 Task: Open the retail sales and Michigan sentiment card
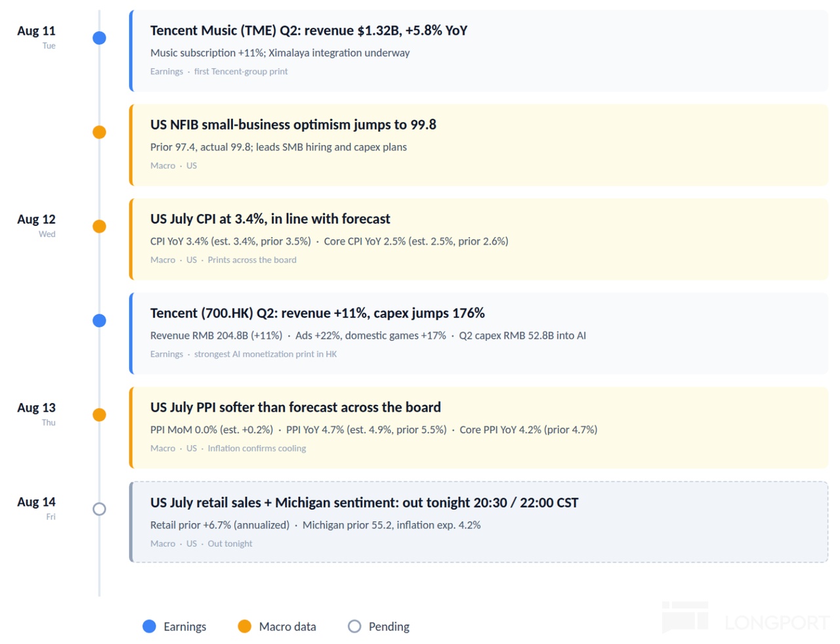(x=479, y=522)
